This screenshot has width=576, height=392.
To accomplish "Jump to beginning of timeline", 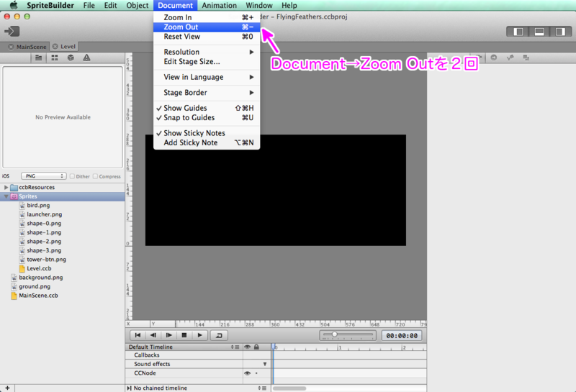I will (138, 335).
